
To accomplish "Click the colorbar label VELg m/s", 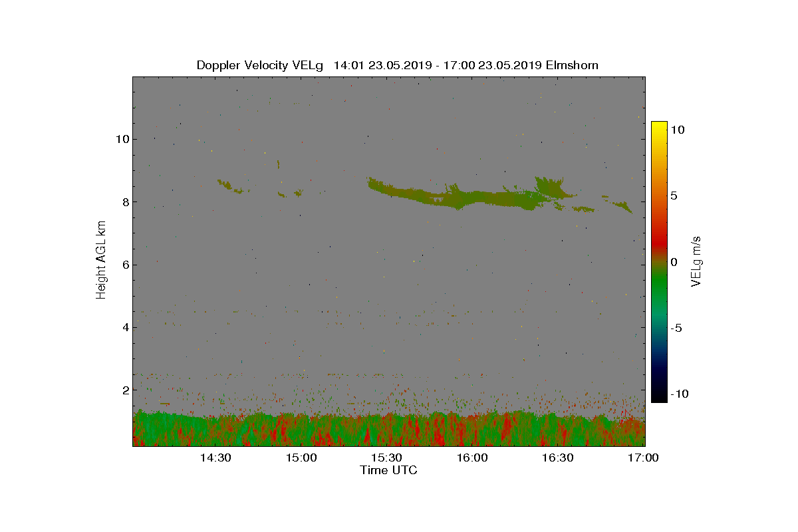I will (x=696, y=260).
